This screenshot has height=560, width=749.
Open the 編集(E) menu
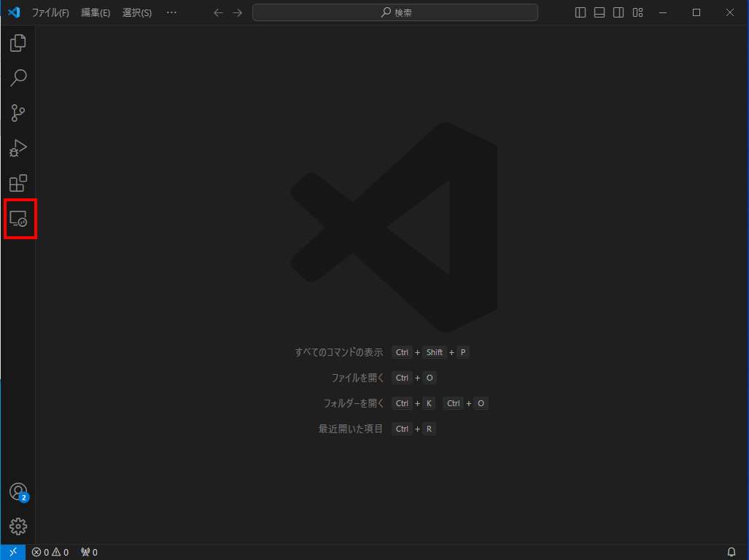click(96, 12)
